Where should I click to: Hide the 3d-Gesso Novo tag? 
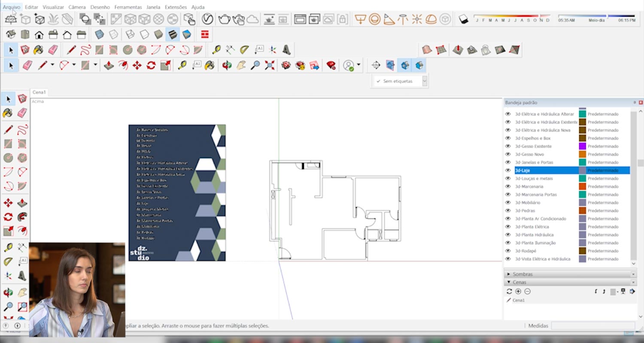(x=508, y=154)
